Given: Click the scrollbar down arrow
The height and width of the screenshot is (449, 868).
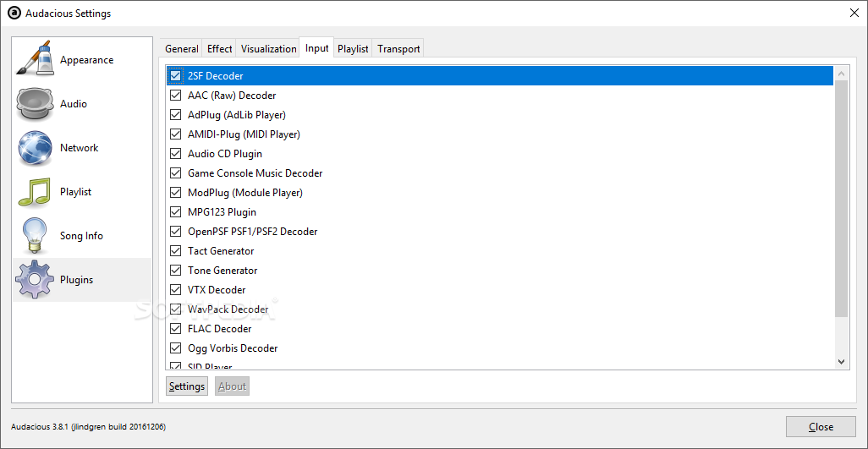Looking at the screenshot, I should [x=842, y=362].
